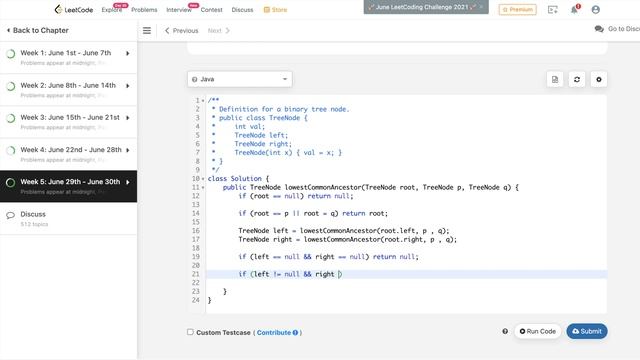Image resolution: width=640 pixels, height=360 pixels.
Task: Fold the comment block at line 1
Action: pos(203,100)
